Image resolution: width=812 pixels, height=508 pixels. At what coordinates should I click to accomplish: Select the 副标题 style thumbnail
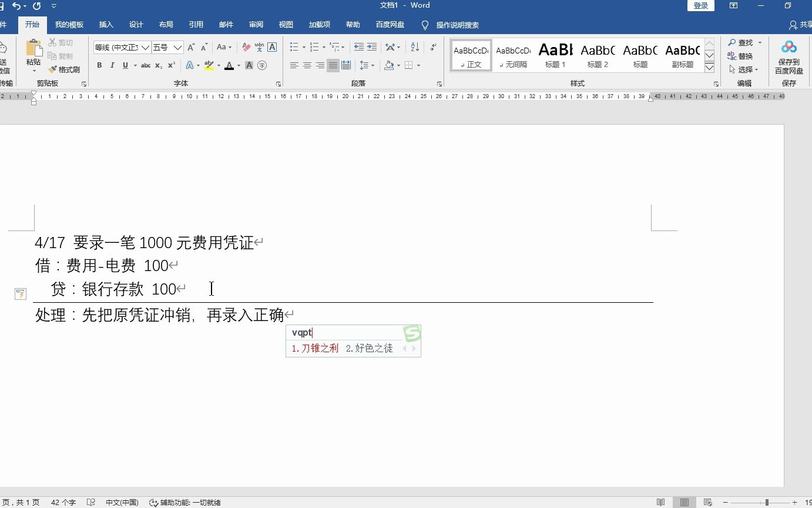682,56
